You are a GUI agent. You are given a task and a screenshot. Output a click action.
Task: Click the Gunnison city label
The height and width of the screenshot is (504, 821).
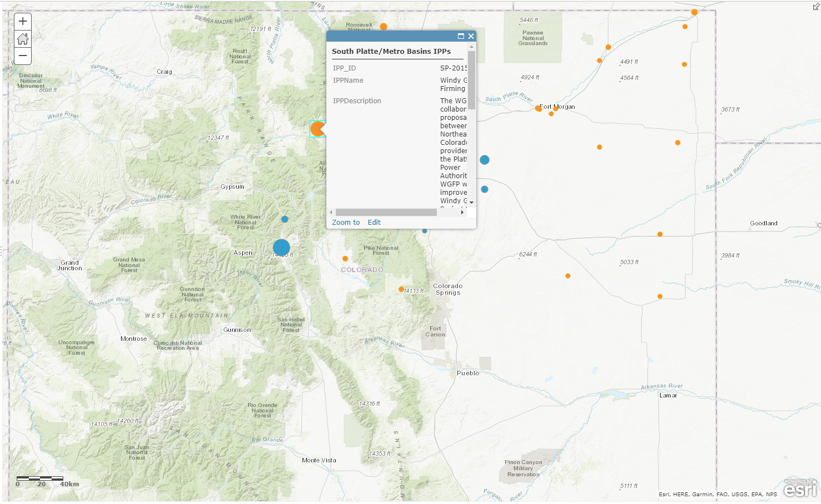tap(237, 330)
